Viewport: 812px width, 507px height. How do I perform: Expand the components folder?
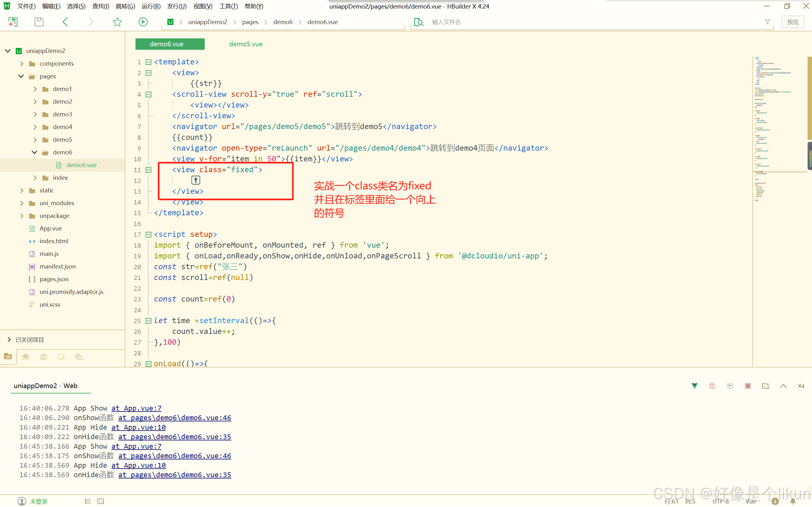point(22,64)
